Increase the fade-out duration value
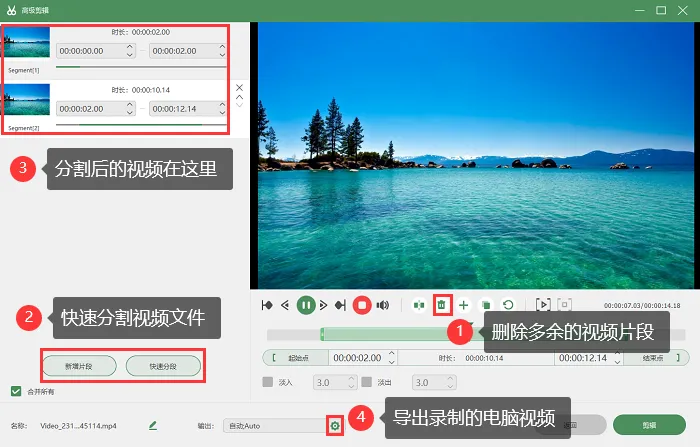Screen dimensions: 700x447 (x=450, y=379)
